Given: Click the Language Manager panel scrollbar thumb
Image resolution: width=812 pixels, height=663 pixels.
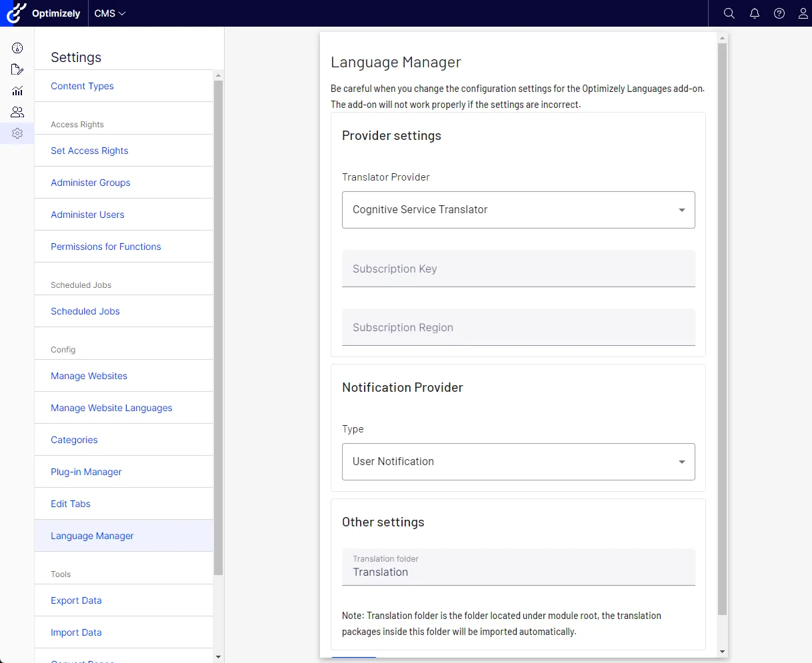Looking at the screenshot, I should click(x=723, y=330).
